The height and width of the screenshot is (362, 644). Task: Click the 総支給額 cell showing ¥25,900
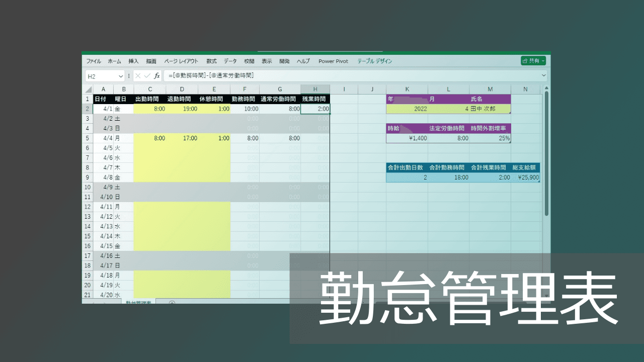525,177
